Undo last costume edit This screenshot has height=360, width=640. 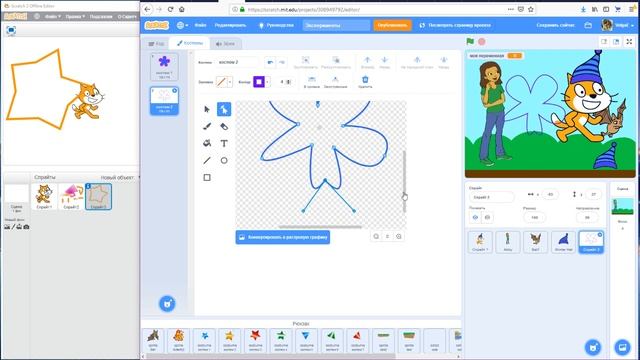[270, 62]
